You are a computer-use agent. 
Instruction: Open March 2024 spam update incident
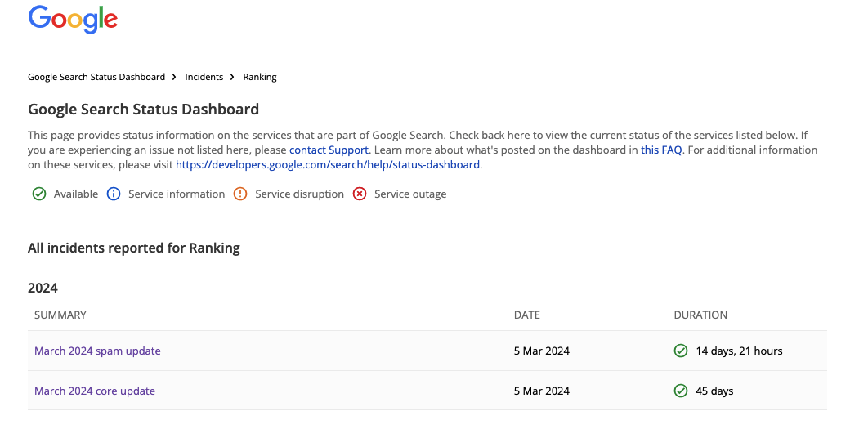coord(97,351)
